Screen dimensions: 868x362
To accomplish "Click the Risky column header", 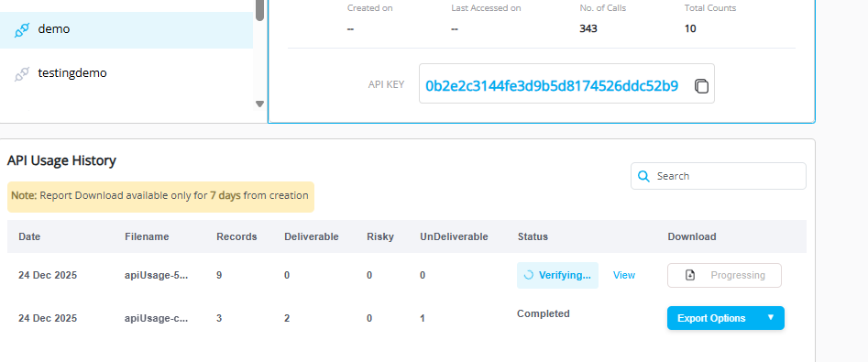I will [380, 236].
